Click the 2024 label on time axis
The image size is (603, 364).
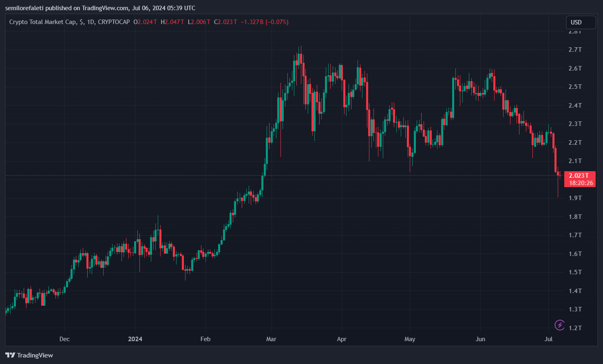[135, 339]
